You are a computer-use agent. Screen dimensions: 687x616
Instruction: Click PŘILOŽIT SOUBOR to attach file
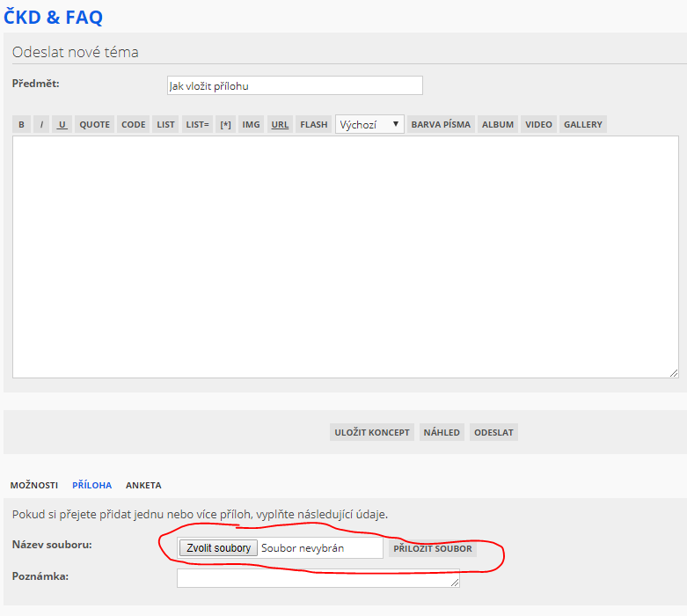[x=433, y=548]
